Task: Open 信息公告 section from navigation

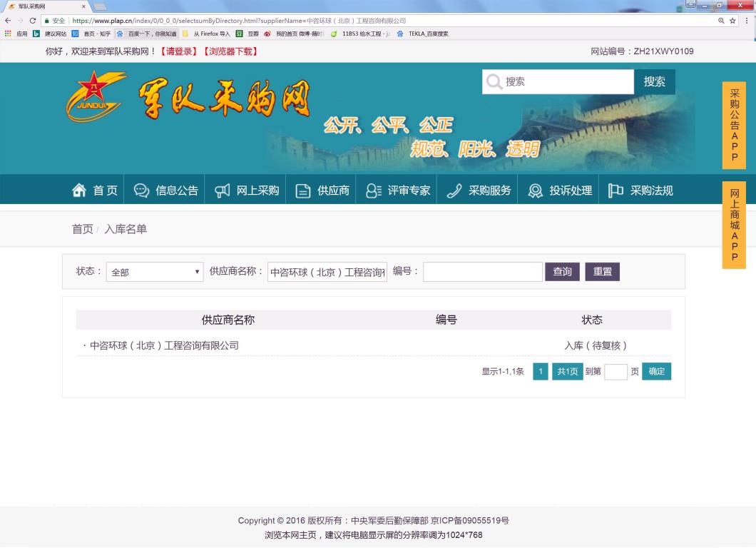Action: tap(165, 191)
